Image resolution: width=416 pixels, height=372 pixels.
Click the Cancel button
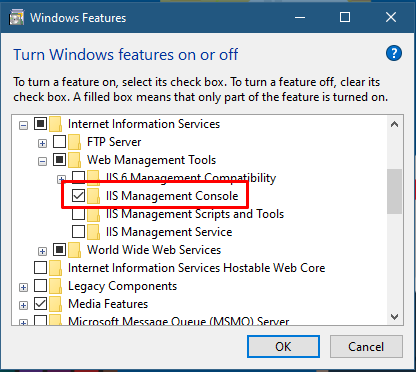pyautogui.click(x=366, y=347)
